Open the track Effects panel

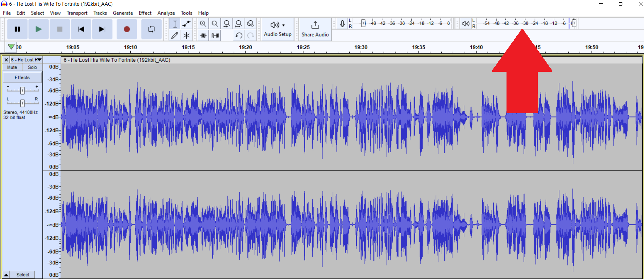coord(22,78)
